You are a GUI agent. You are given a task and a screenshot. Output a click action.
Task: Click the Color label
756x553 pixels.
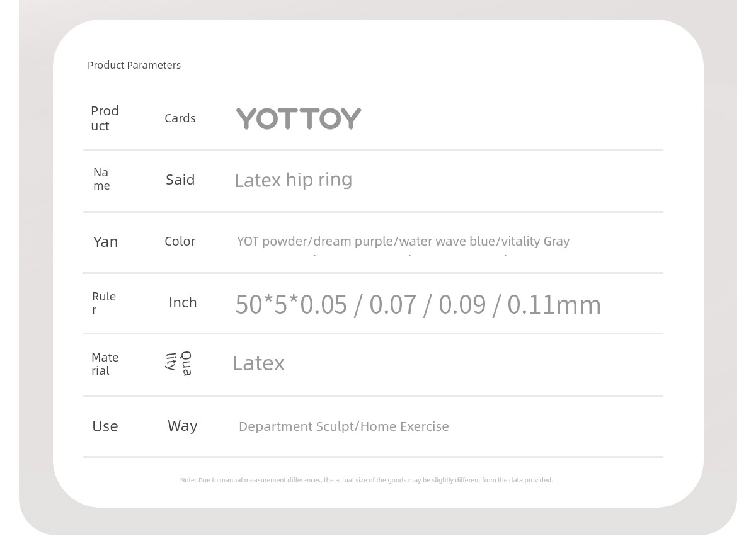coord(180,241)
